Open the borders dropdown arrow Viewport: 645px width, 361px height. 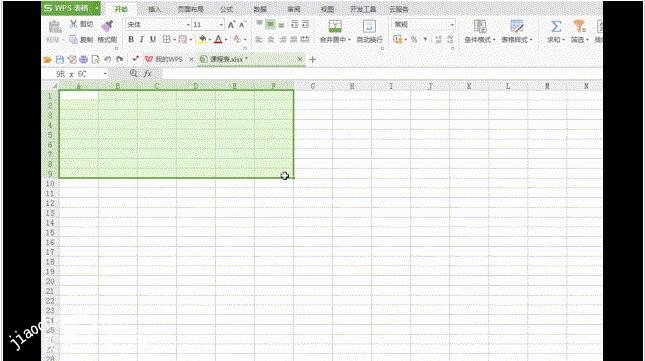[x=174, y=40]
